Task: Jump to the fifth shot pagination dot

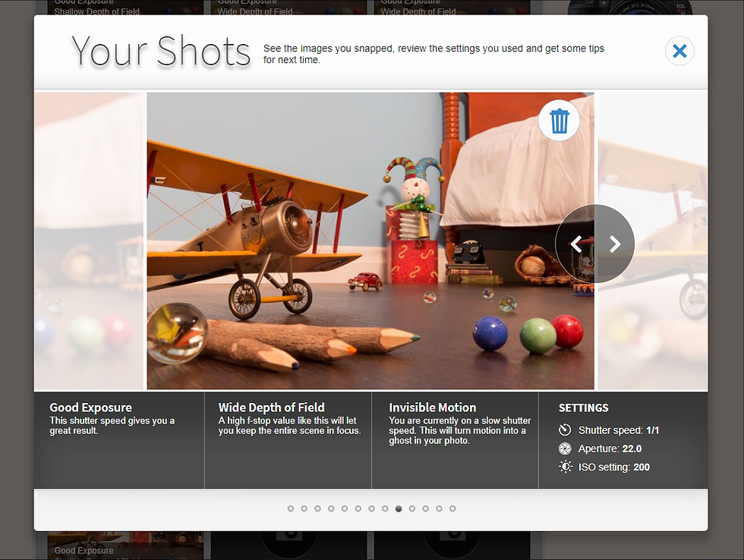Action: click(x=345, y=508)
